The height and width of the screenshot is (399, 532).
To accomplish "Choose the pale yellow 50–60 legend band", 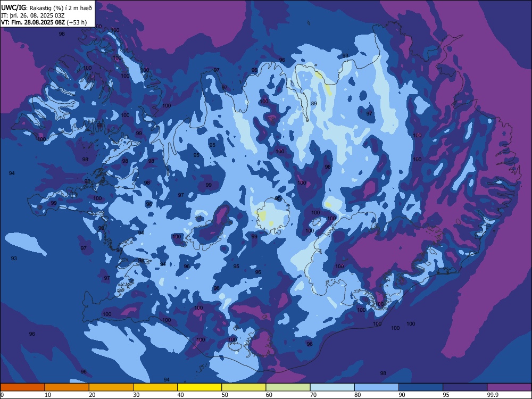I will [x=244, y=387].
